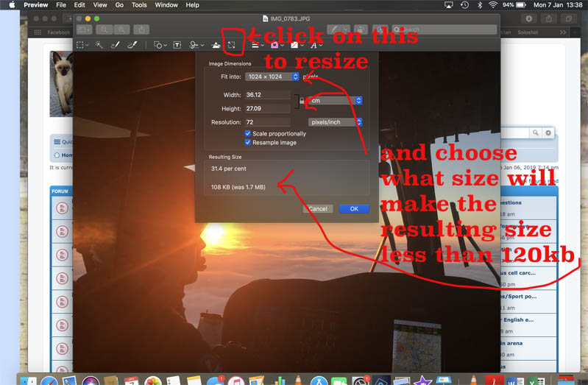Click the Cancel button
This screenshot has height=385, width=588.
318,208
